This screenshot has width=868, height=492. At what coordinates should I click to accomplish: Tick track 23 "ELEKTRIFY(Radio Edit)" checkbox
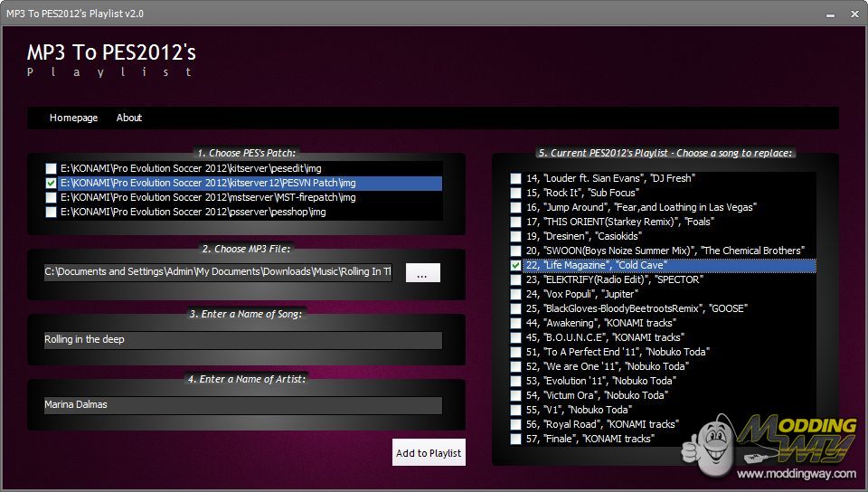[515, 280]
